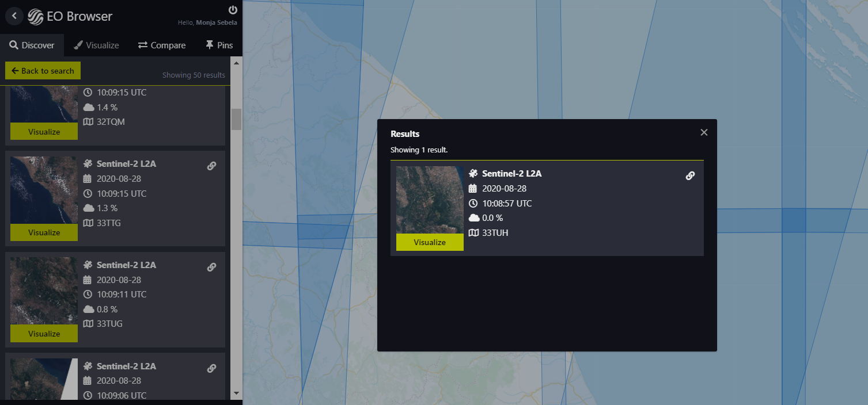
Task: Collapse sidebar with the back chevron
Action: (x=14, y=16)
